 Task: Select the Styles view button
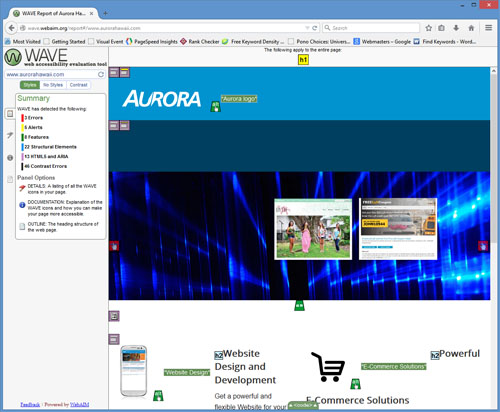pyautogui.click(x=30, y=85)
